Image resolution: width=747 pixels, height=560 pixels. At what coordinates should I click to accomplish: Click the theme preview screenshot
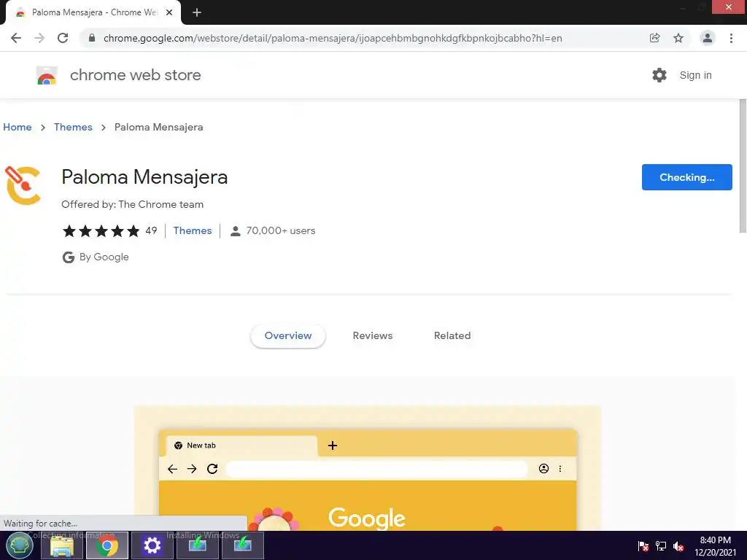(368, 469)
